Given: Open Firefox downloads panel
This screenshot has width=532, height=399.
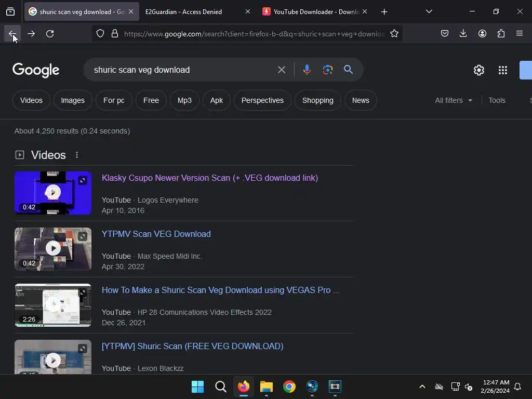Looking at the screenshot, I should click(463, 34).
